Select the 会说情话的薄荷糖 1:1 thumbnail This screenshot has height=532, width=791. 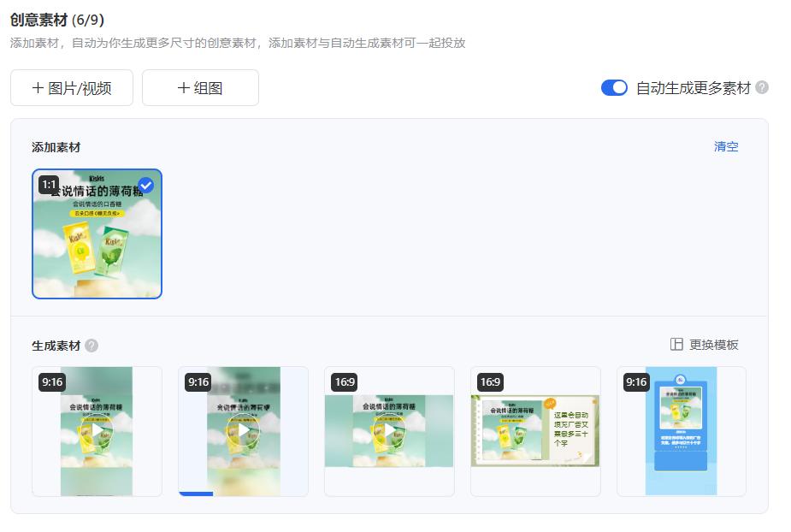[97, 233]
